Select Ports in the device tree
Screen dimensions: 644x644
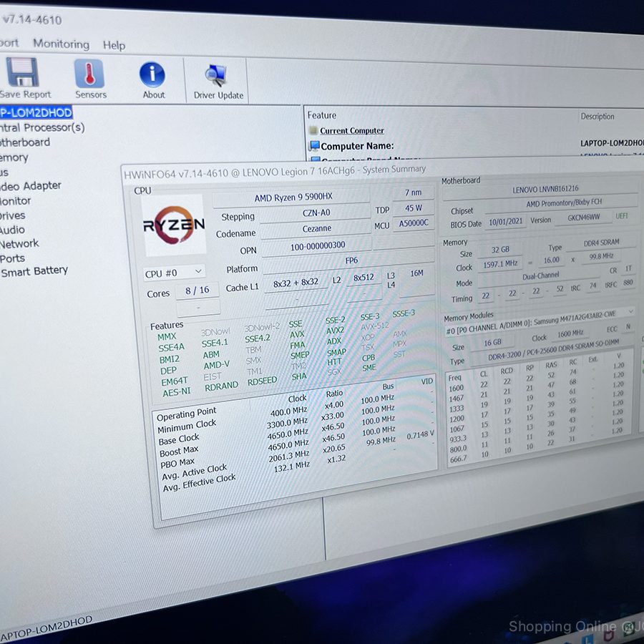12,258
